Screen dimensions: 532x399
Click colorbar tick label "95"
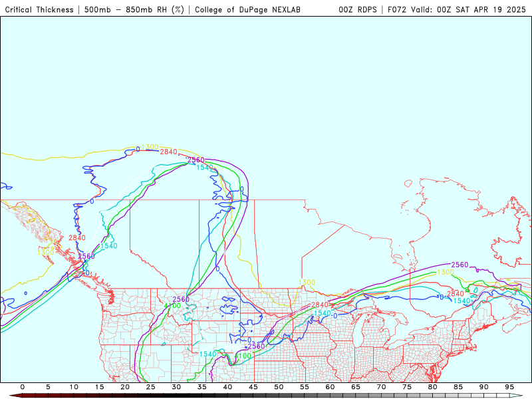click(509, 387)
